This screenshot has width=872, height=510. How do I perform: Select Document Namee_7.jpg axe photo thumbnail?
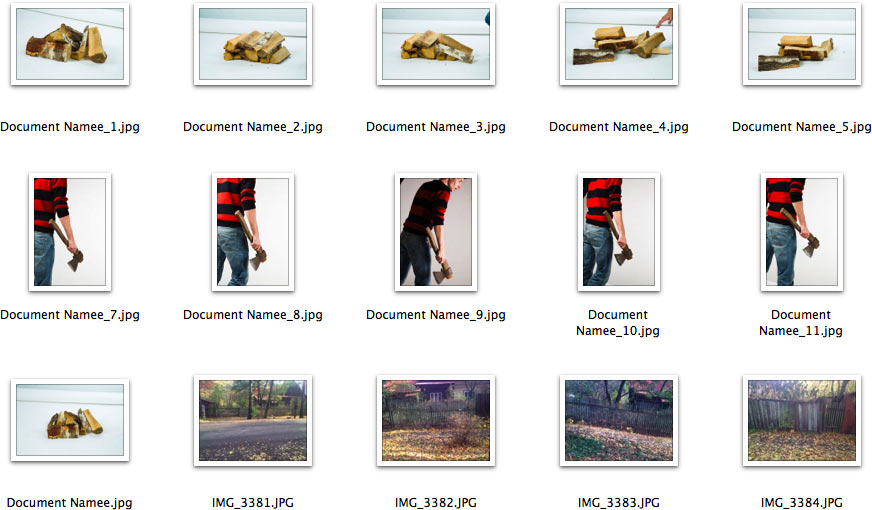click(x=70, y=232)
